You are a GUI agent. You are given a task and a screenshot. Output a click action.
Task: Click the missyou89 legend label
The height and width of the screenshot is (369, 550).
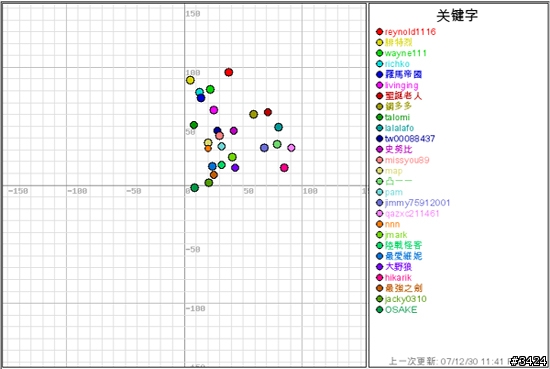(x=403, y=160)
